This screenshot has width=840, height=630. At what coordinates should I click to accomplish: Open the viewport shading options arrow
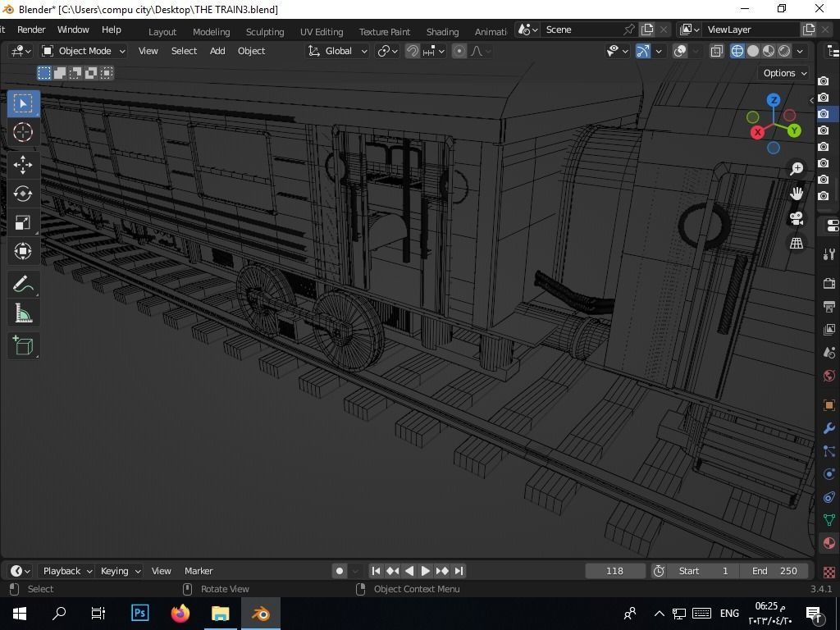pyautogui.click(x=800, y=51)
